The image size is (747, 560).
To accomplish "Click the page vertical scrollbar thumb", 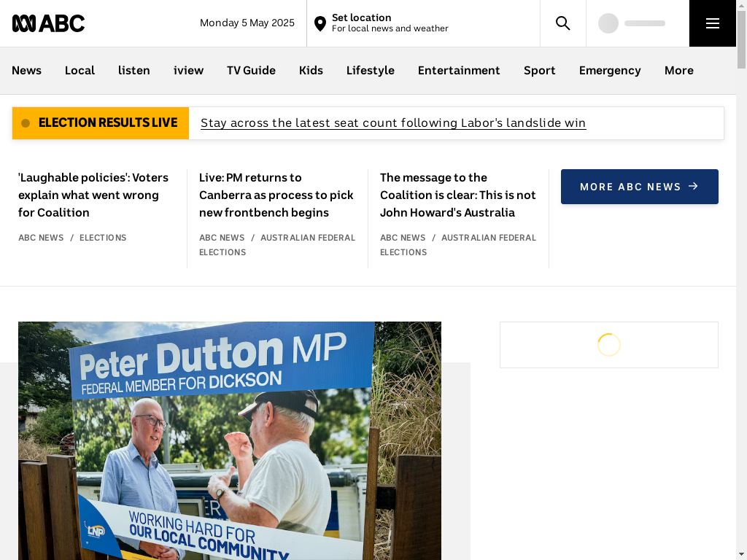I will 741,39.
